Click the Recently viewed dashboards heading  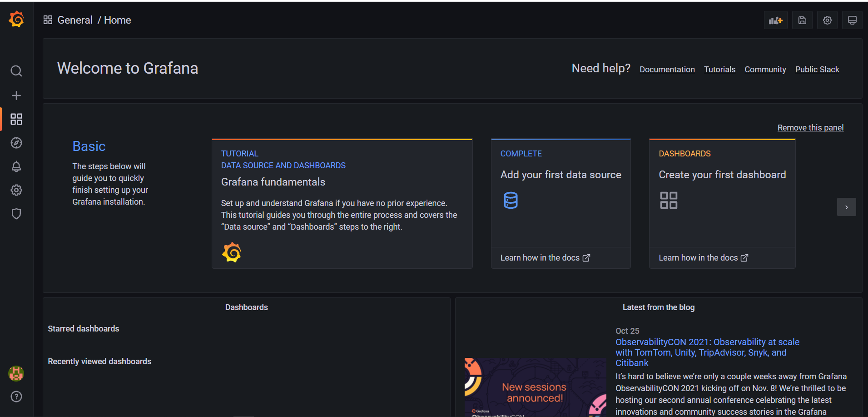point(99,362)
